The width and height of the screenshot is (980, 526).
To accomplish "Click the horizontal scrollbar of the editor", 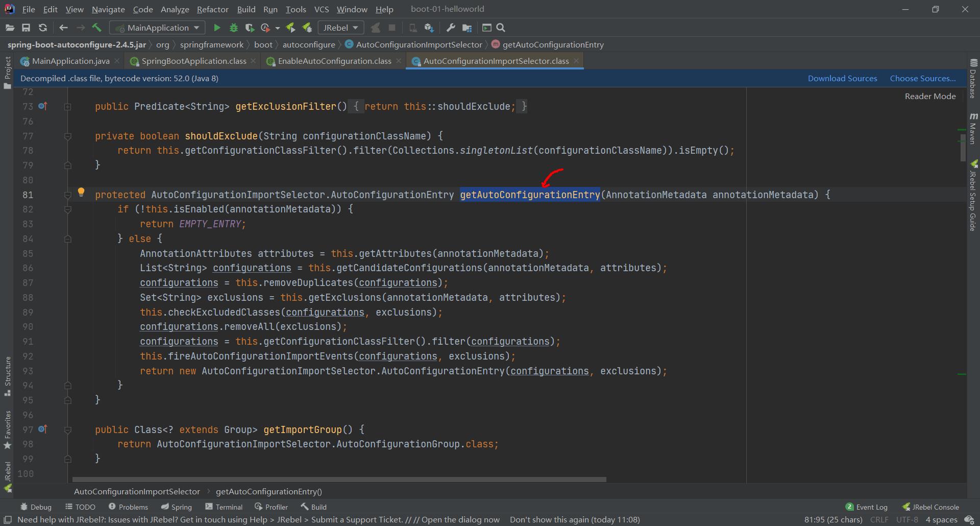I will 339,480.
